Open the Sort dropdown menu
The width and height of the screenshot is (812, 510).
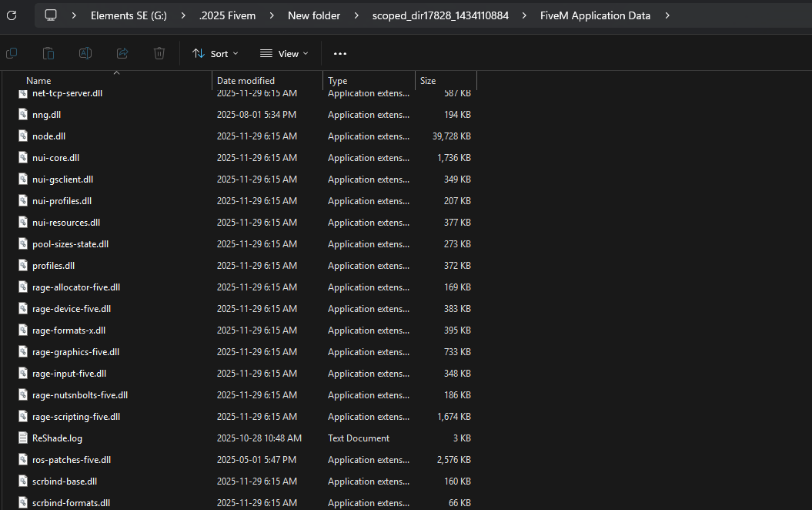216,54
